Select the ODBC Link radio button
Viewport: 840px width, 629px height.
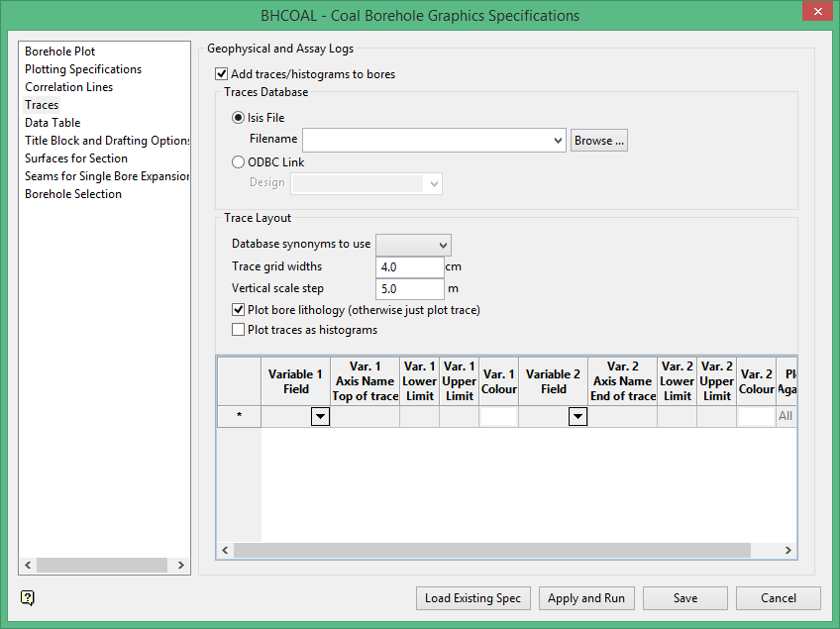(239, 162)
